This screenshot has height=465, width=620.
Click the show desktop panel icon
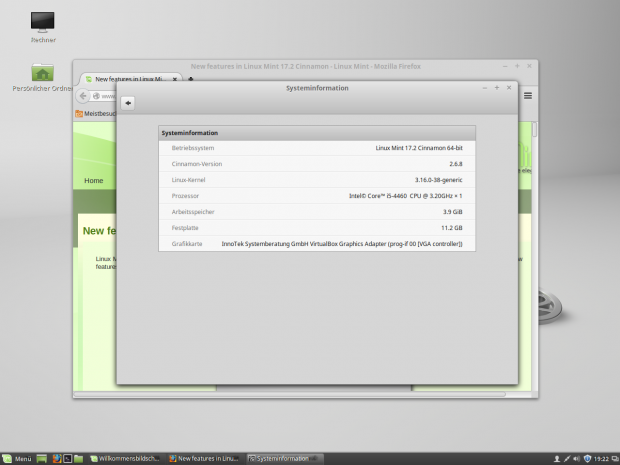(42, 459)
